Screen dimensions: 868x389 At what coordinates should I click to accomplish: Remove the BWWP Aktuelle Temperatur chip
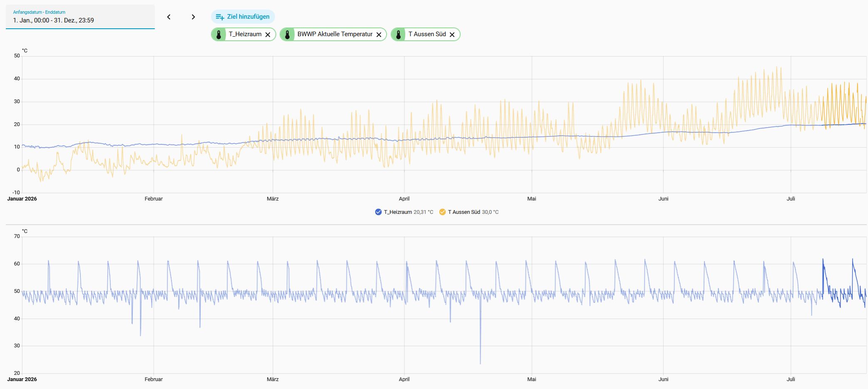379,35
